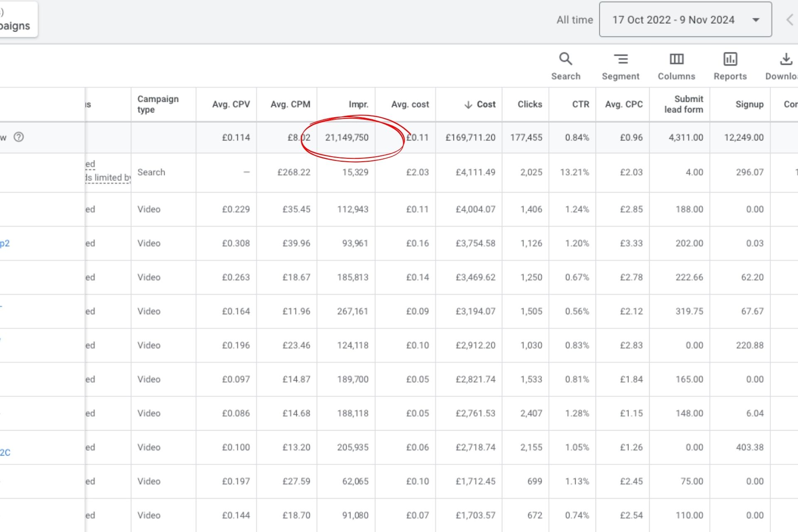Open the Reports icon
This screenshot has height=532, width=798.
pyautogui.click(x=730, y=59)
